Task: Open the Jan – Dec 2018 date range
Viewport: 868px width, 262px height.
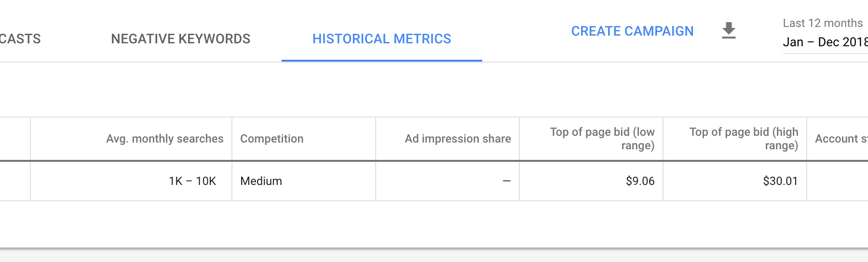Action: pos(825,42)
